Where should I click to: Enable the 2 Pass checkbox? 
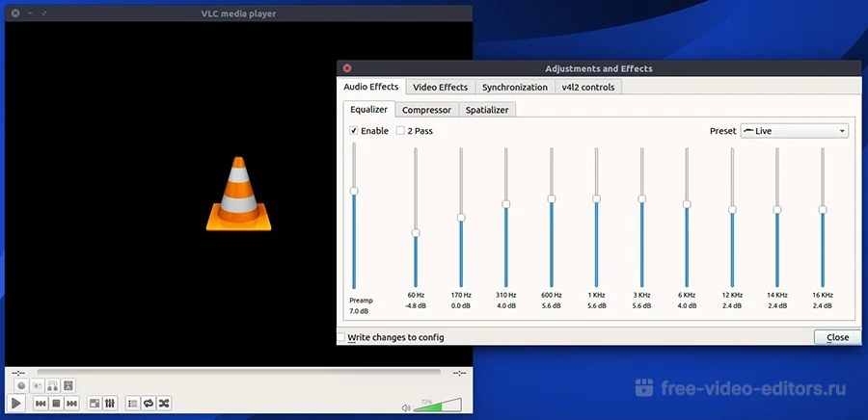click(401, 131)
